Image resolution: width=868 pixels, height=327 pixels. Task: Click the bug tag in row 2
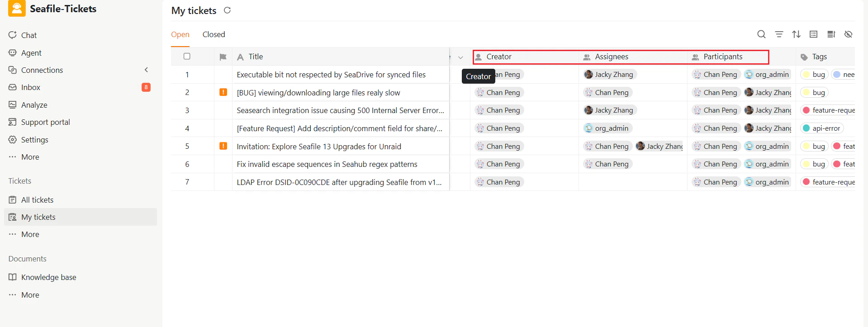click(814, 92)
